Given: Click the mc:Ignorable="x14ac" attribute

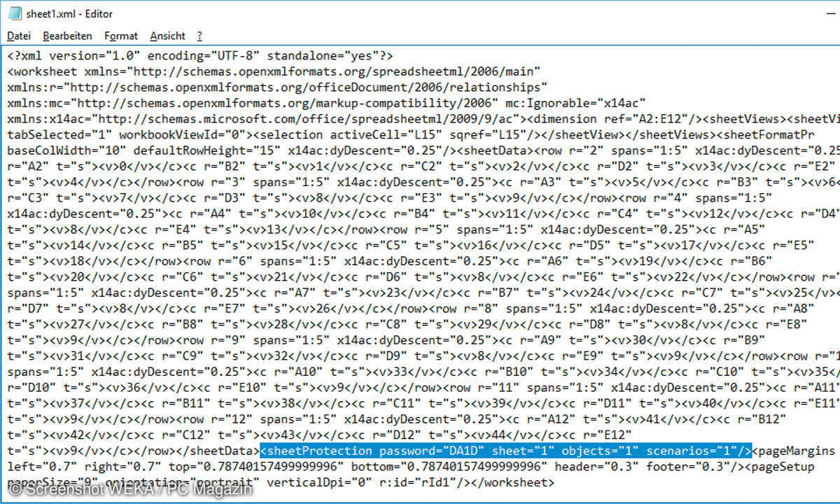Looking at the screenshot, I should click(x=575, y=103).
